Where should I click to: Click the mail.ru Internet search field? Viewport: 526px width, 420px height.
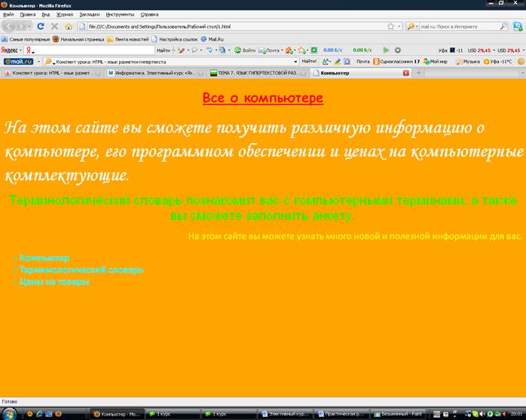(x=459, y=26)
